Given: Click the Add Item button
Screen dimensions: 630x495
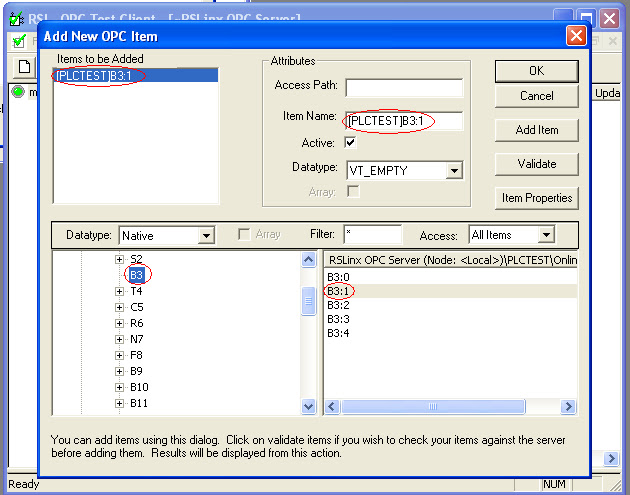Looking at the screenshot, I should tap(536, 130).
